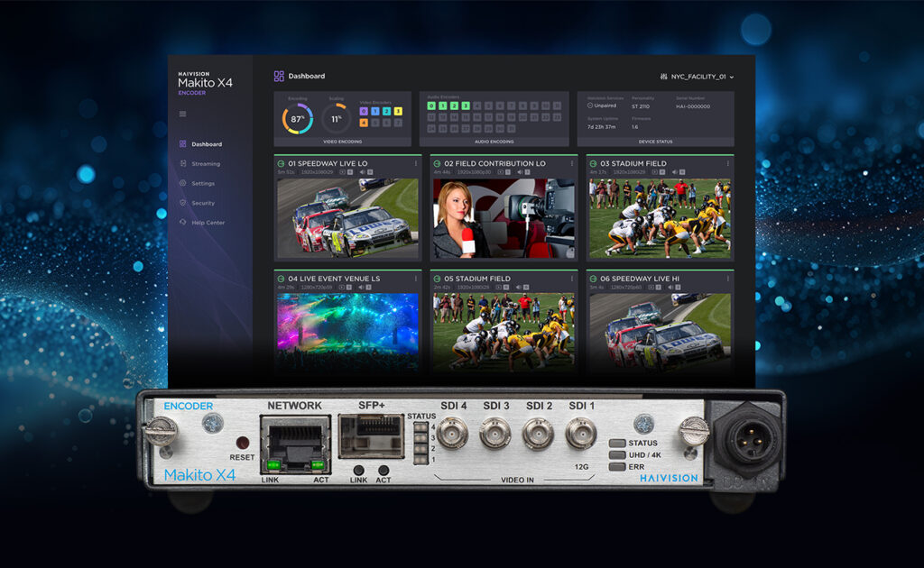Open the options menu on 06 Speedway Live Hi
Screen dimensions: 924x568
(x=727, y=279)
